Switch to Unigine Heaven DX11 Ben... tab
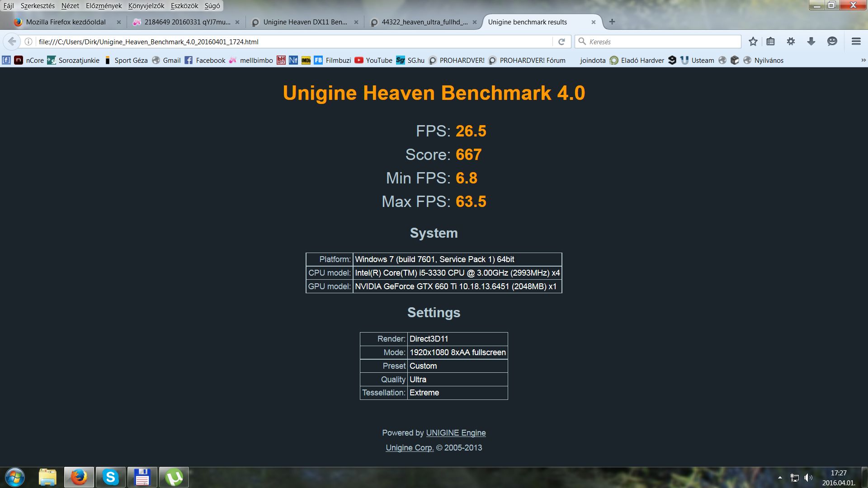Image resolution: width=868 pixels, height=488 pixels. [x=305, y=22]
